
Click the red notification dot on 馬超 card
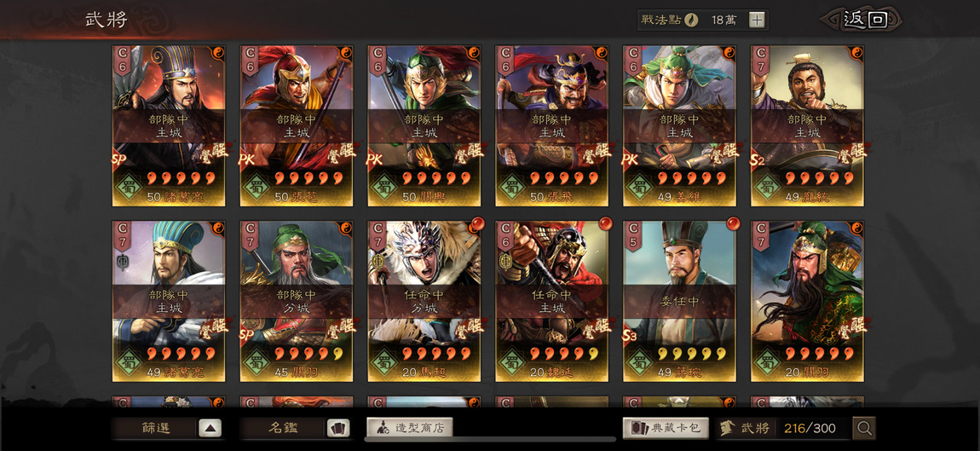click(477, 223)
